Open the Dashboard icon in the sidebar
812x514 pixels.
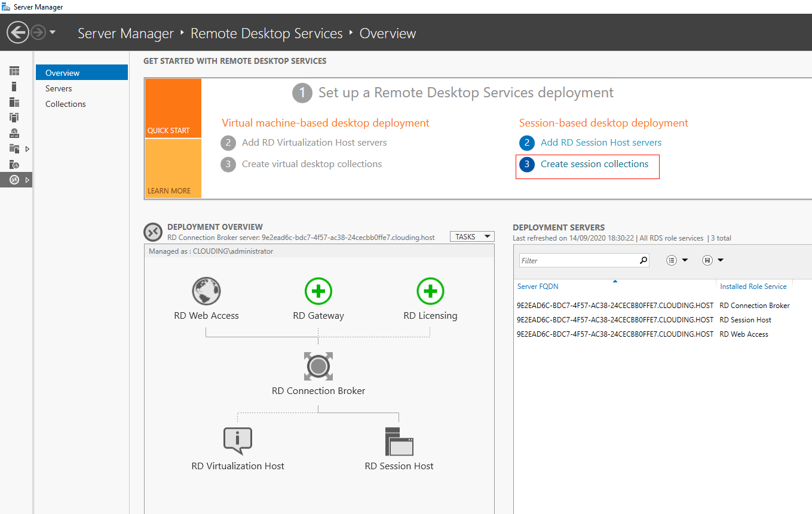click(x=14, y=71)
